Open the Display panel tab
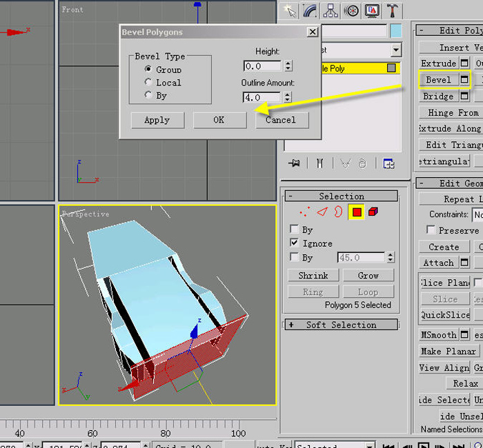The height and width of the screenshot is (448, 483). tap(372, 11)
